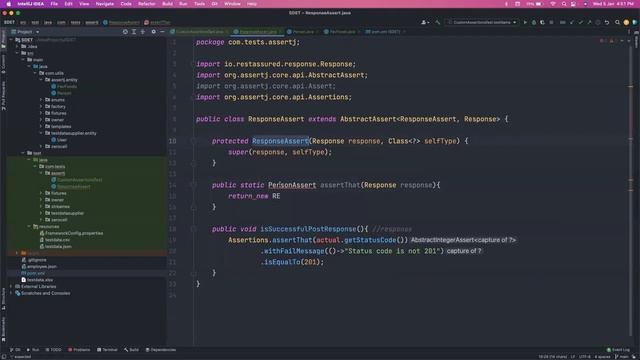Image resolution: width=640 pixels, height=360 pixels.
Task: Collapse the main folder
Action: [x=23, y=60]
